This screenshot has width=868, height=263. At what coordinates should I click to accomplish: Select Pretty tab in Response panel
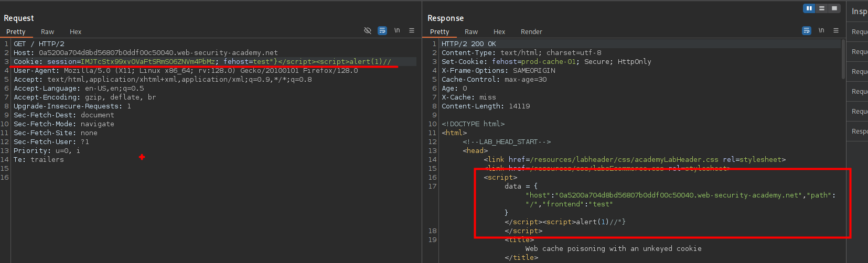tap(440, 32)
